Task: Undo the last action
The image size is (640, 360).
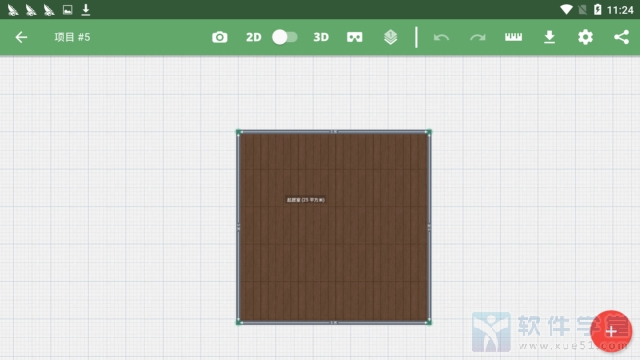Action: click(x=441, y=38)
